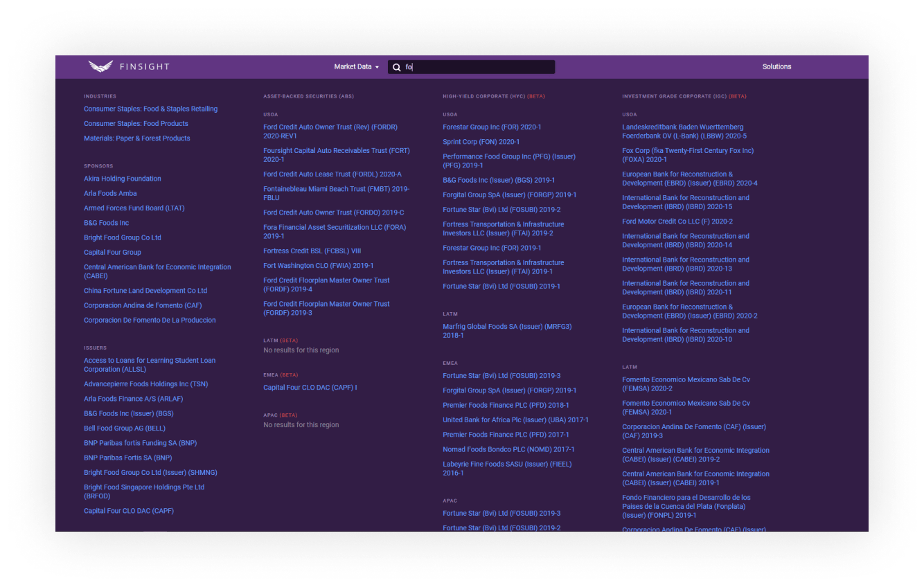Open Corporacion Andina de Fomento (CAF) sponsor
The width and height of the screenshot is (924, 587).
(143, 305)
